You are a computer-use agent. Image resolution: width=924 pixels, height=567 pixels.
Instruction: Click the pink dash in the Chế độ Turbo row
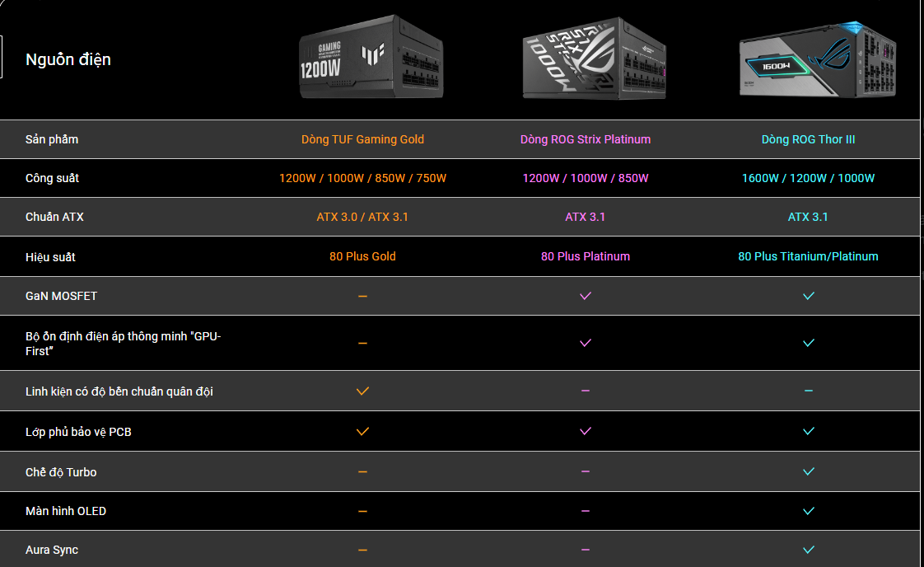pos(586,471)
